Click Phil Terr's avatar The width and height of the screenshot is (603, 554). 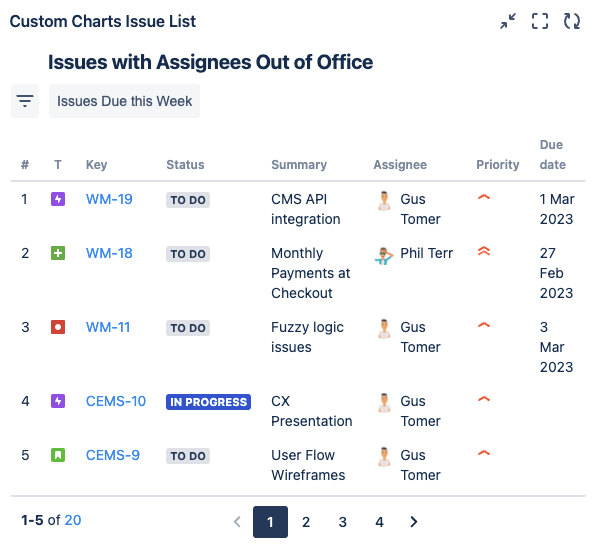tap(384, 254)
